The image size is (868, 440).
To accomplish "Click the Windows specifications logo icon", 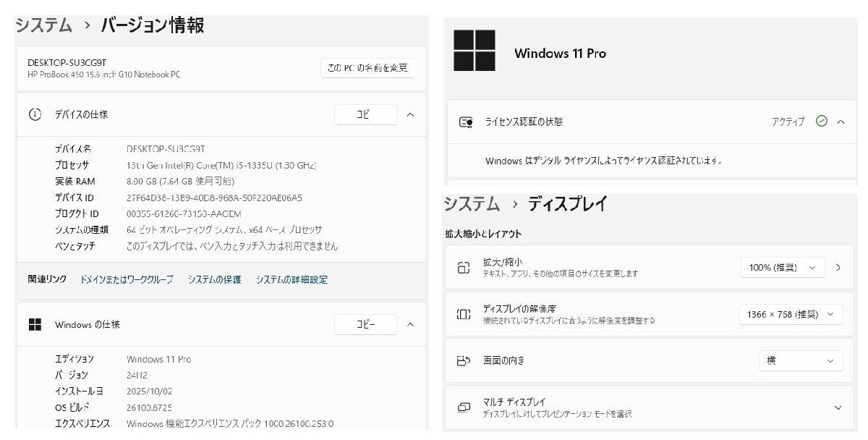I will 35,324.
